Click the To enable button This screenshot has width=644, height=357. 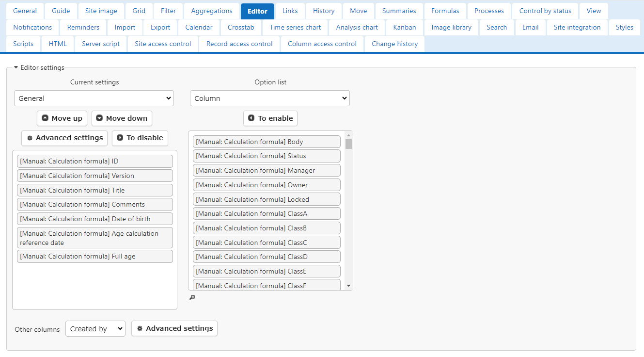click(x=270, y=118)
